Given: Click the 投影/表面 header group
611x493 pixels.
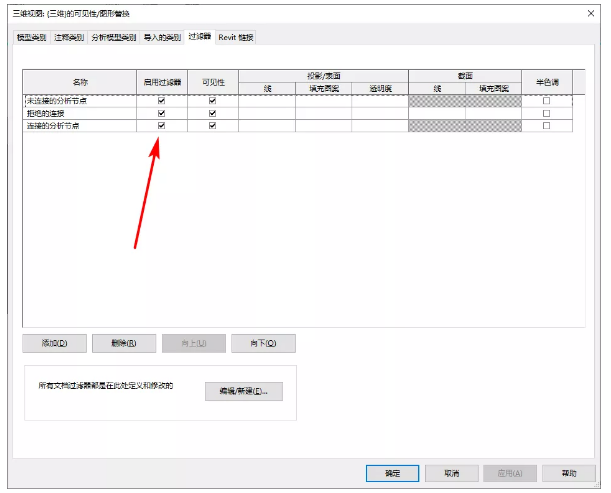Looking at the screenshot, I should pyautogui.click(x=323, y=76).
